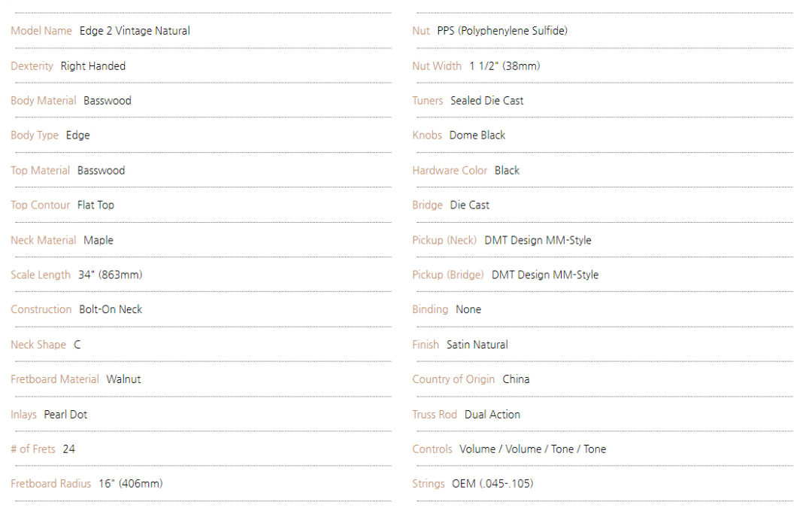Select the Scale Length 34" (863mm) value
The width and height of the screenshot is (812, 508).
point(111,275)
